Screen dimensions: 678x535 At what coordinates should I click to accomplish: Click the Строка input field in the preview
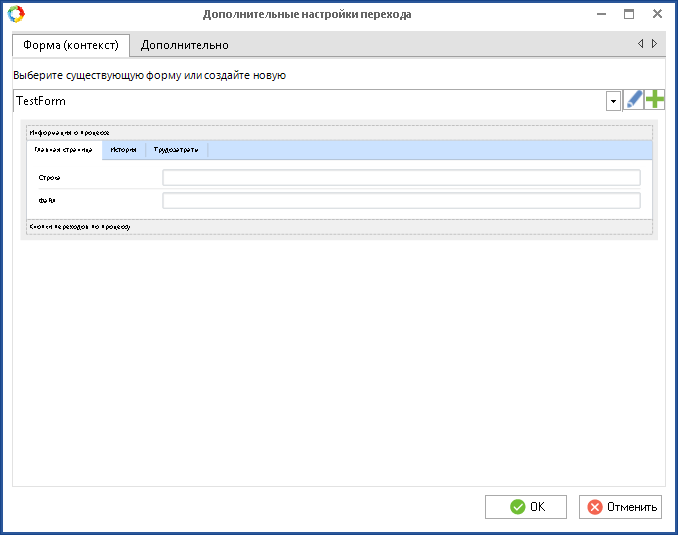tap(401, 178)
